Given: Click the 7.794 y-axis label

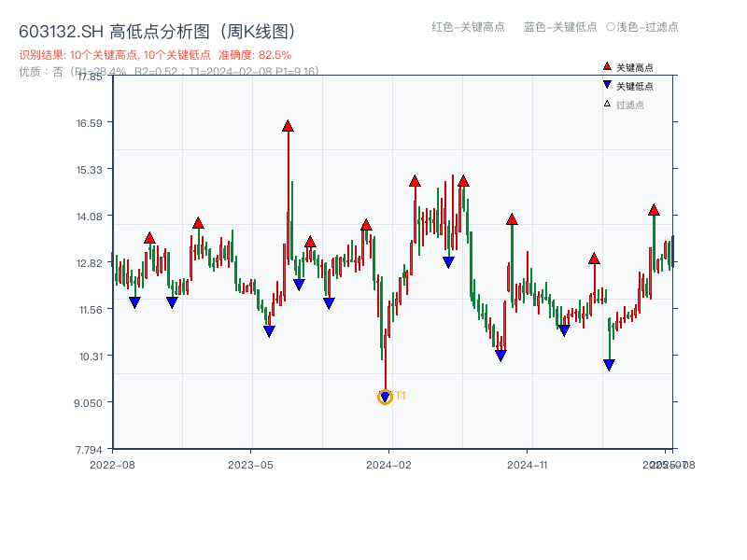Looking at the screenshot, I should click(x=89, y=450).
